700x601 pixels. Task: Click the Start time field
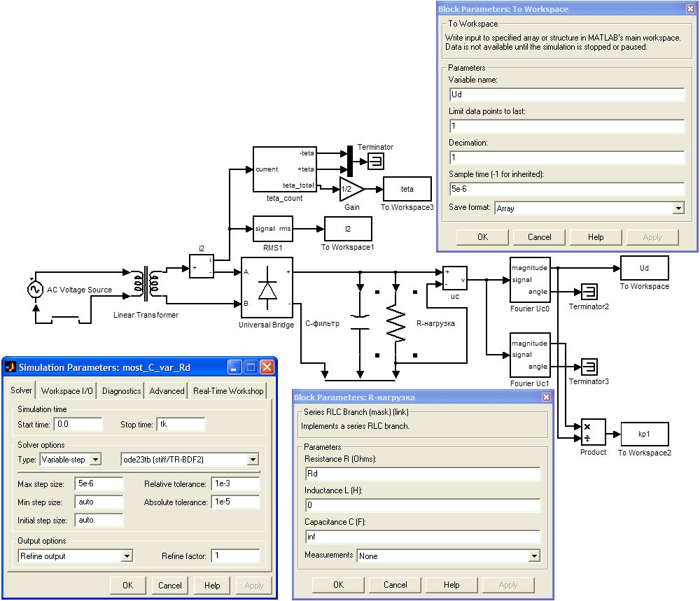78,424
